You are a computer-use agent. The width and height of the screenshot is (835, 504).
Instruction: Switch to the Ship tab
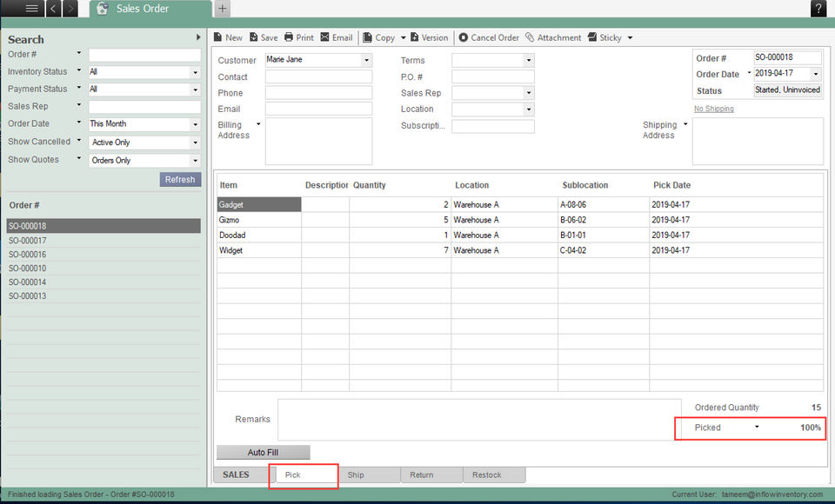356,475
